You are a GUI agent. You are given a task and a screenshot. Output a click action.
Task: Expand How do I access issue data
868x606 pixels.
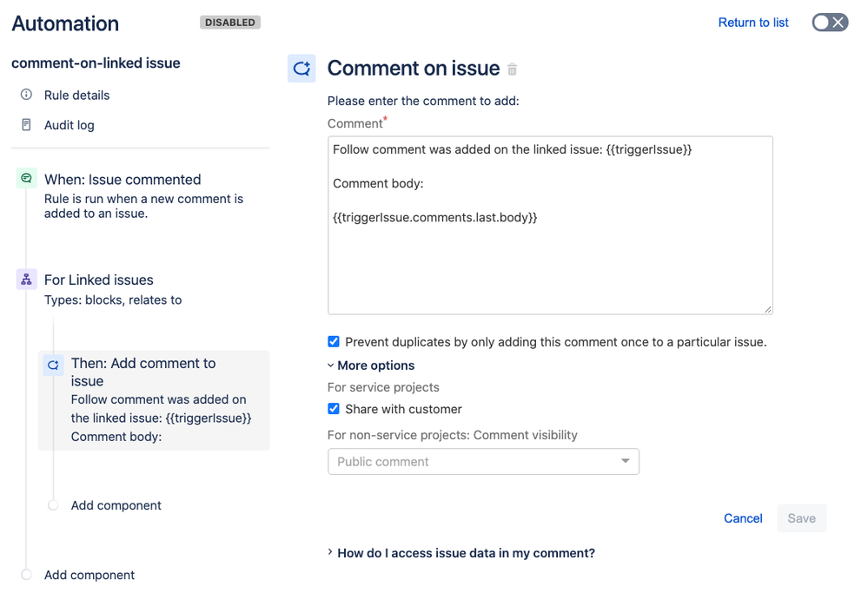pos(466,553)
